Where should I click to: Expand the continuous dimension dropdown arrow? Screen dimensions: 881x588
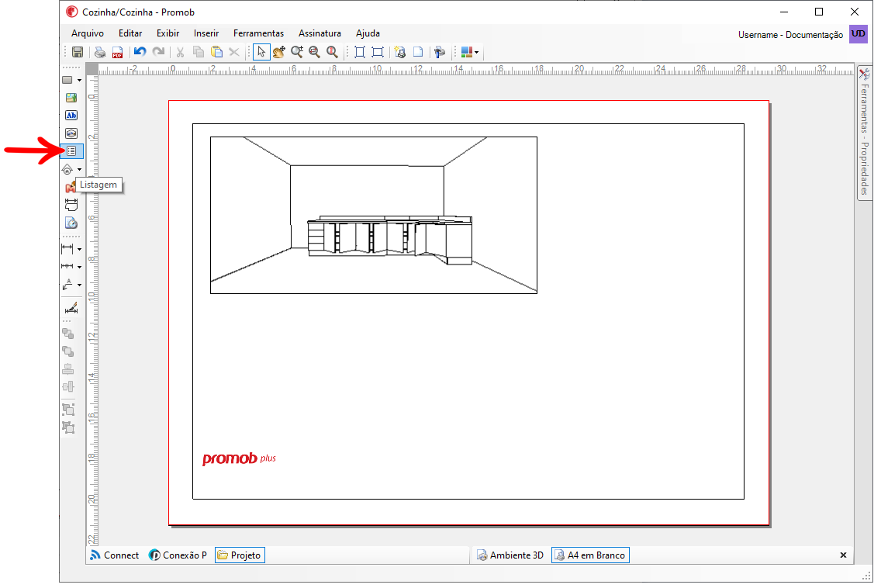tap(79, 267)
